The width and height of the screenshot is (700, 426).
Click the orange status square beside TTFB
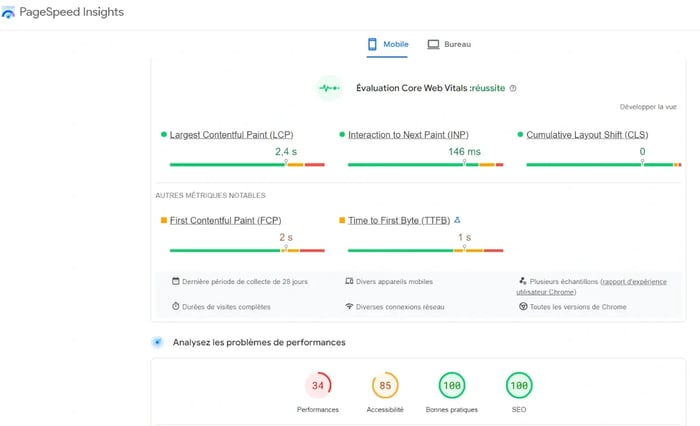coord(342,220)
